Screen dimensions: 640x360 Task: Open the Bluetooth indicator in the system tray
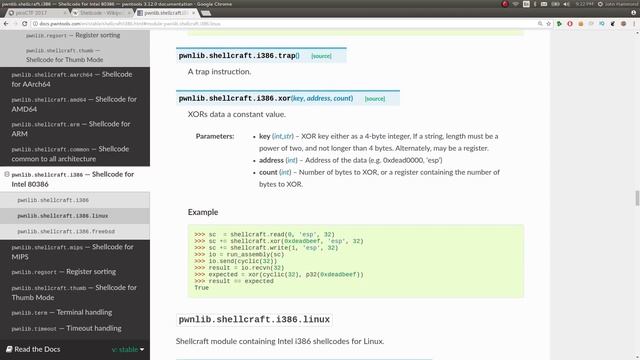[535, 4]
